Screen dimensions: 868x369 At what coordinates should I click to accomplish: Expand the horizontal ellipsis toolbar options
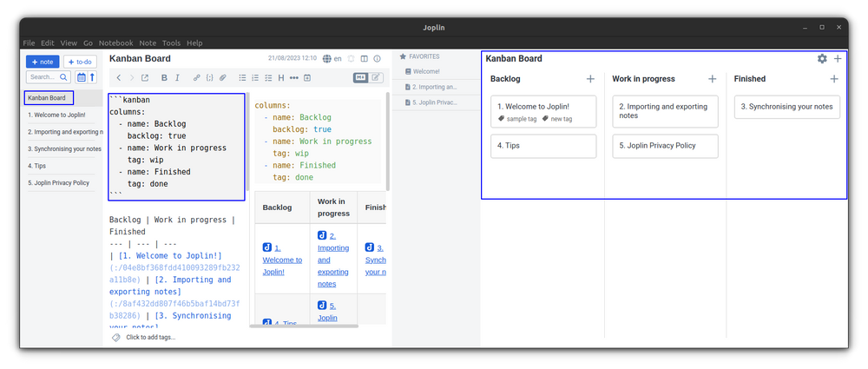point(293,78)
